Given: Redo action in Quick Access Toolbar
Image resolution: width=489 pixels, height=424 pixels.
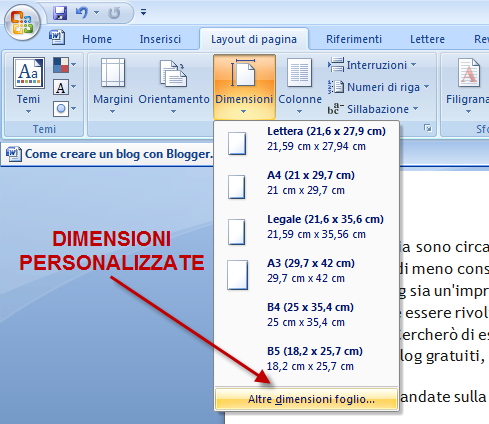Looking at the screenshot, I should click(114, 13).
